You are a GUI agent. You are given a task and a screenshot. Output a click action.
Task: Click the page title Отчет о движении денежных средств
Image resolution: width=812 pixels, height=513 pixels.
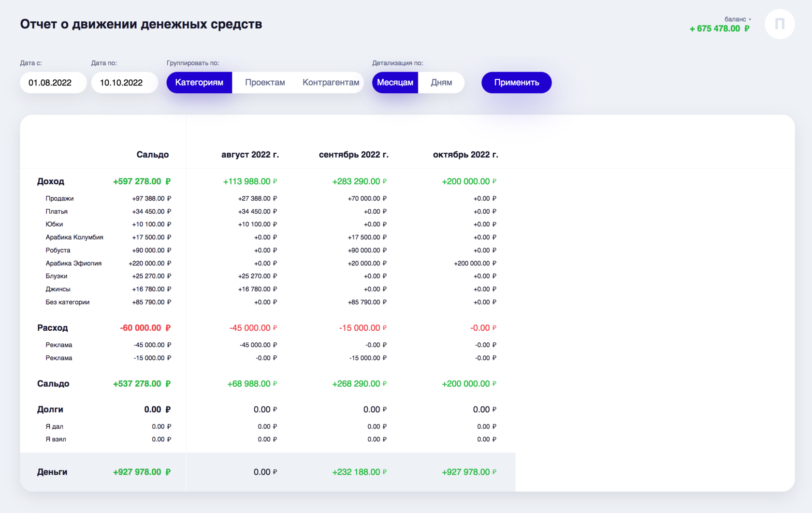pos(141,24)
